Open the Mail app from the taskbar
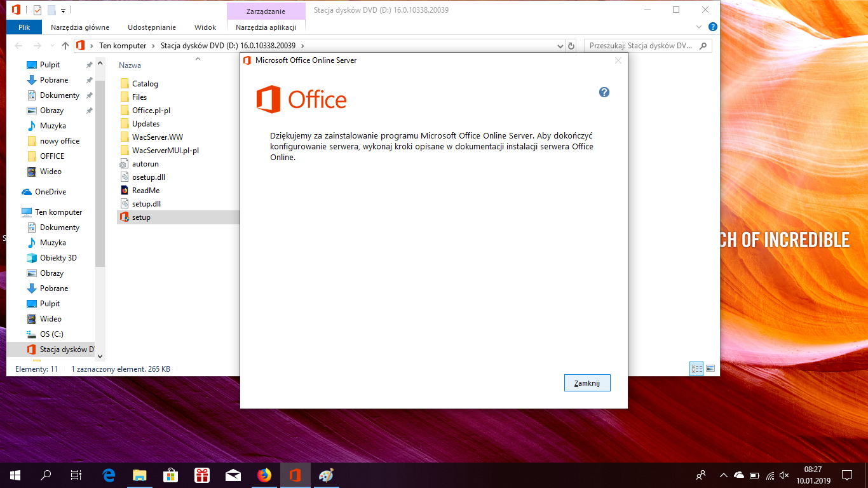 [233, 475]
